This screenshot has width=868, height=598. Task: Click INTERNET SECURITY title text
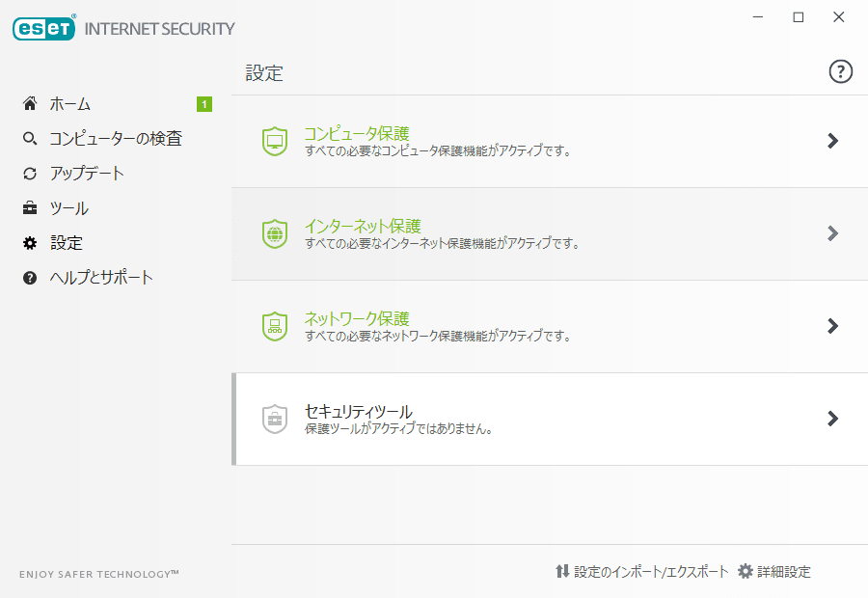click(159, 29)
